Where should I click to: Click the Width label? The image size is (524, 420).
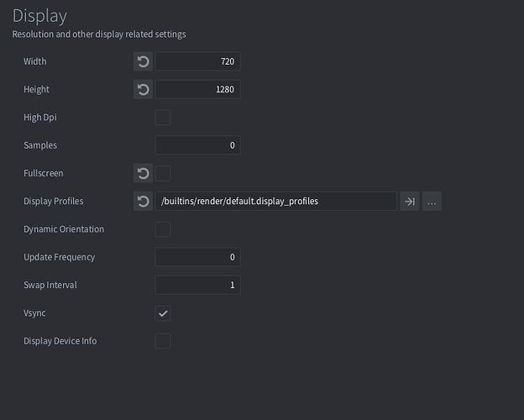point(35,61)
